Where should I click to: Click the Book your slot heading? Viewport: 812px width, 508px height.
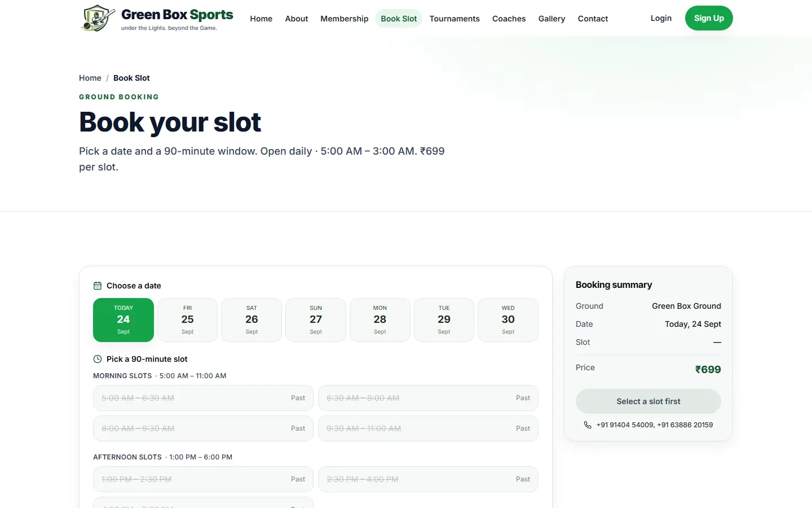[x=170, y=122]
